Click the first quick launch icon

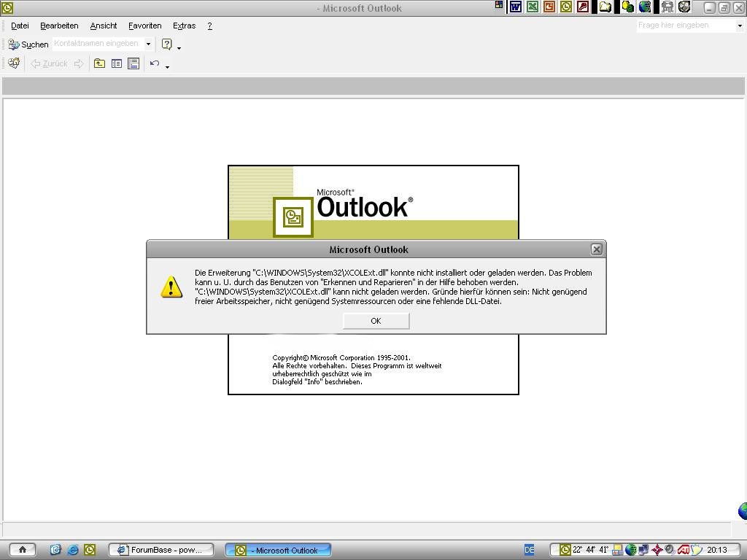coord(55,550)
